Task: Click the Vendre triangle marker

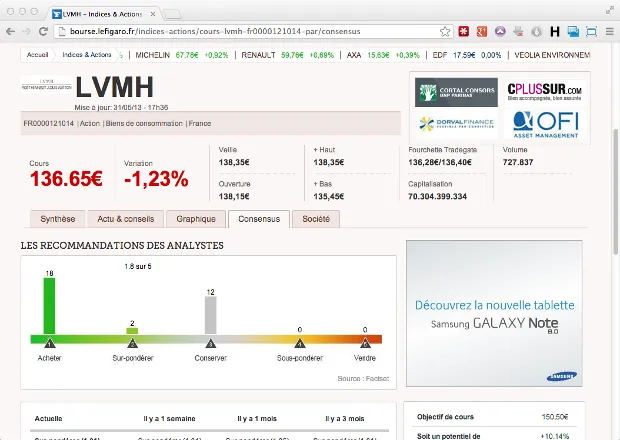Action: [x=365, y=343]
